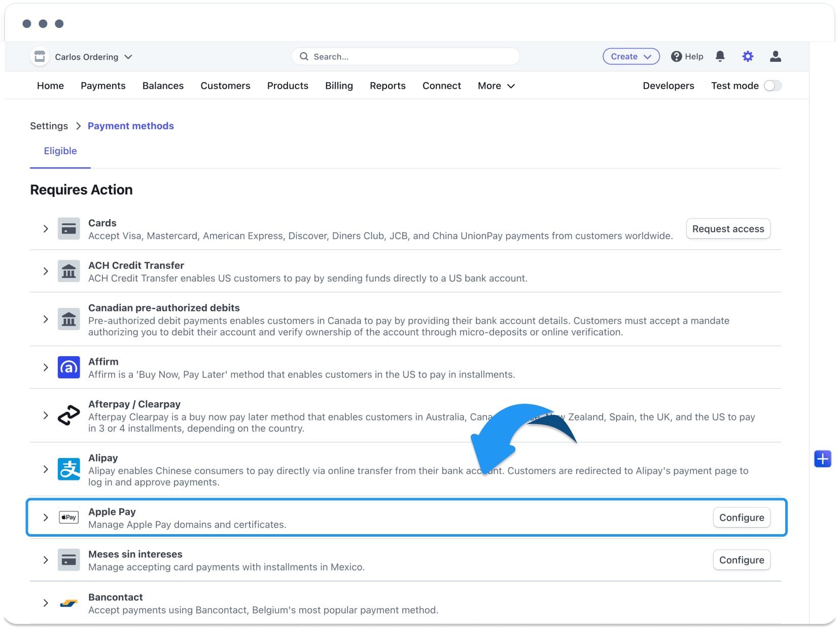
Task: Open the Billing nav item
Action: [x=339, y=86]
